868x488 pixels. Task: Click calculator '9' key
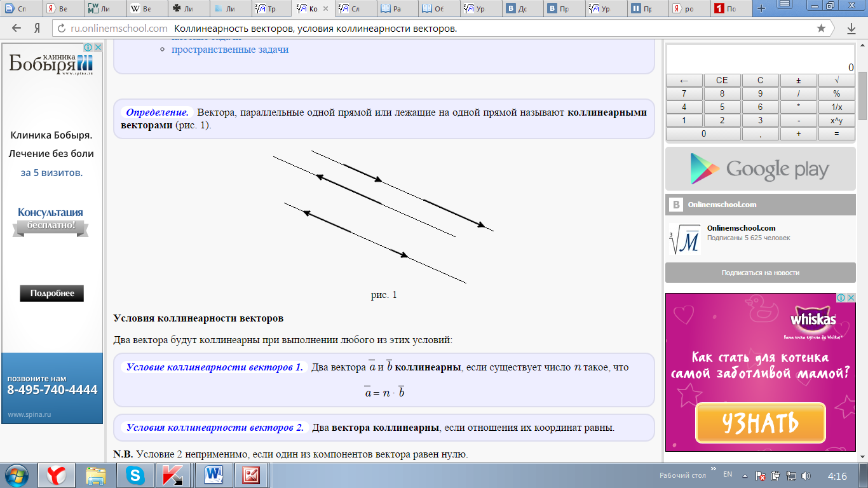click(760, 94)
